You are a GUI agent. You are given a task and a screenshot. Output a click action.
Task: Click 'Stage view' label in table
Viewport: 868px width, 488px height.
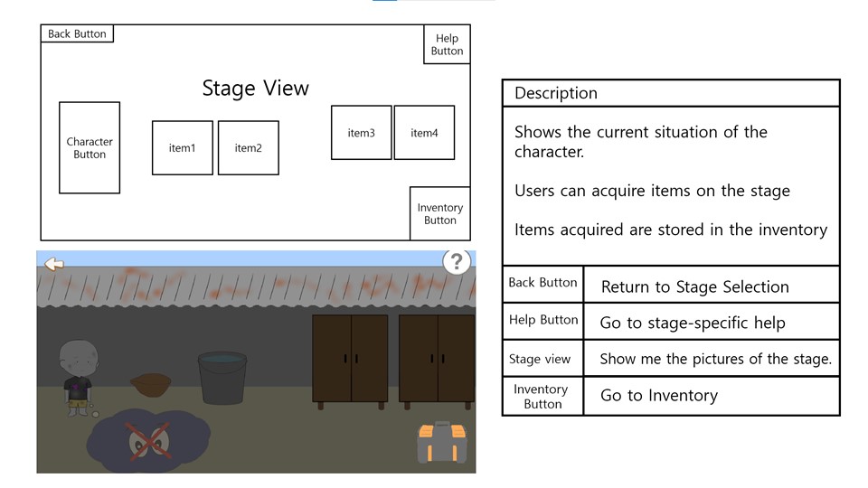tap(540, 359)
